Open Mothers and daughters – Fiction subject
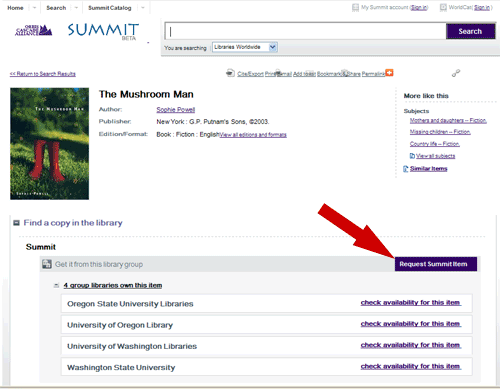Viewport: 500px width, 389px height. tap(448, 120)
